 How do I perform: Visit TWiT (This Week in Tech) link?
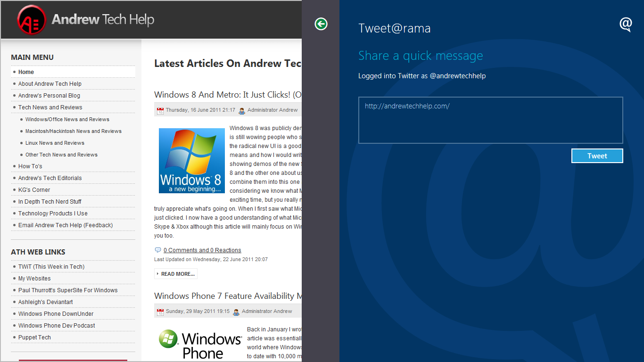pos(51,267)
